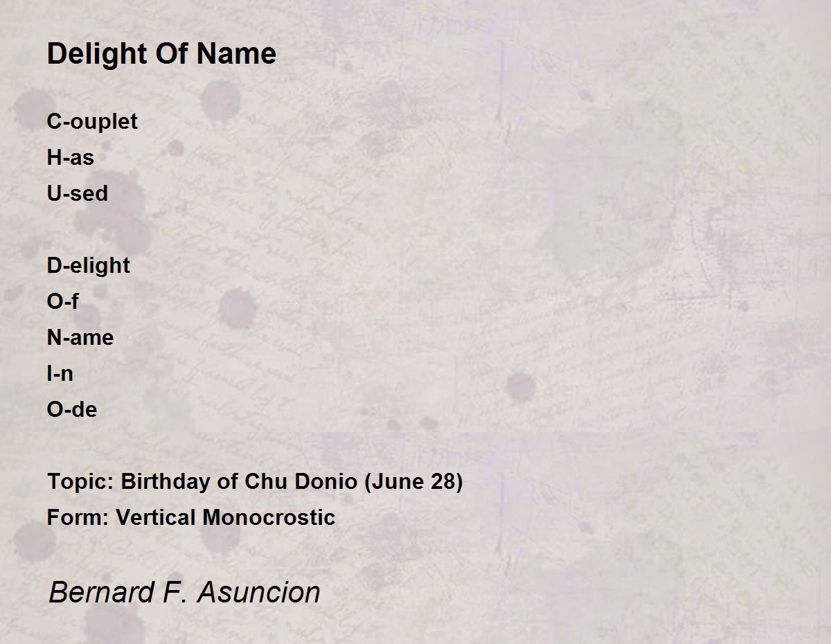This screenshot has width=831, height=644.
Task: Click author name Bernard F. Asuncion
Action: point(184,593)
